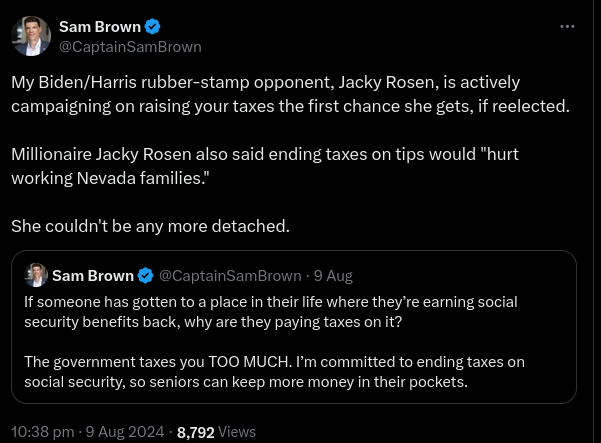This screenshot has height=443, width=601.
Task: Click the "Views" label next to 8,792
Action: point(237,432)
